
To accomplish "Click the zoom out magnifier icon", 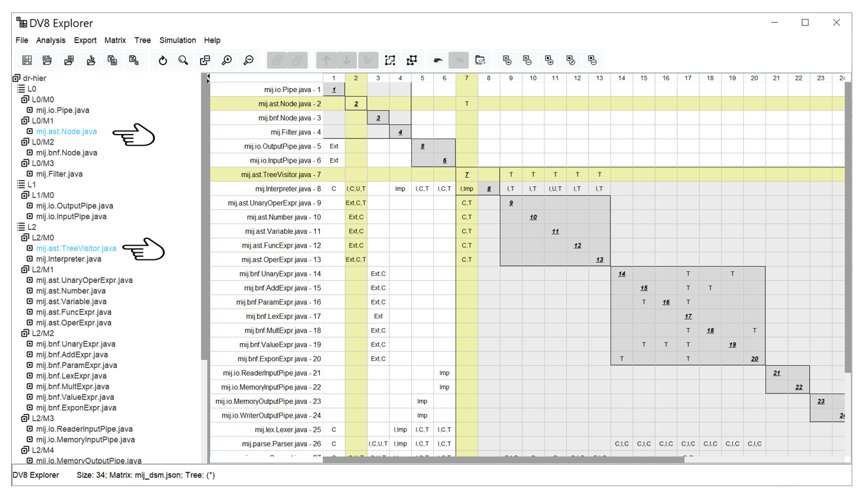I will coord(248,60).
